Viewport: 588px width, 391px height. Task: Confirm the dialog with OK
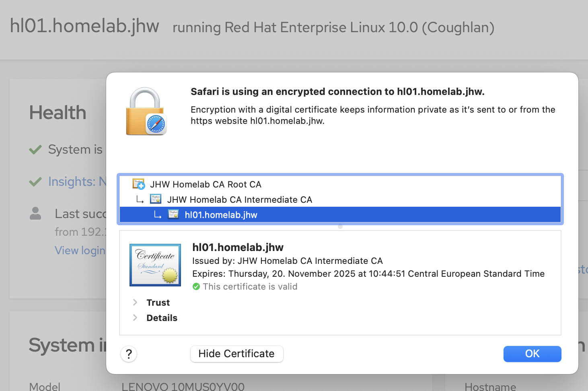pos(532,354)
